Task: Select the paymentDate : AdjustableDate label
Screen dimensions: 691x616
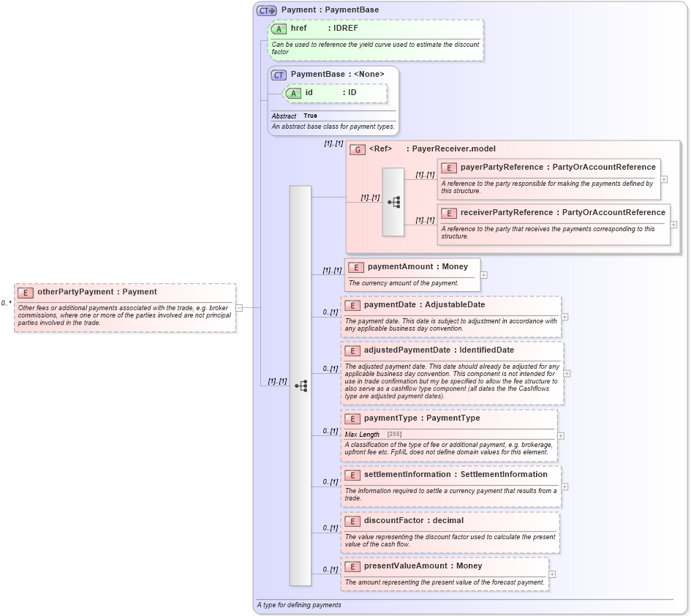Action: [424, 304]
